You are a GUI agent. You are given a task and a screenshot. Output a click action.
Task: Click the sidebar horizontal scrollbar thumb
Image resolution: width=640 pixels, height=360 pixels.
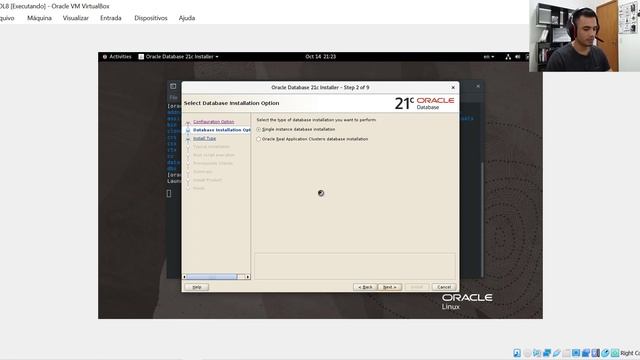pos(212,277)
